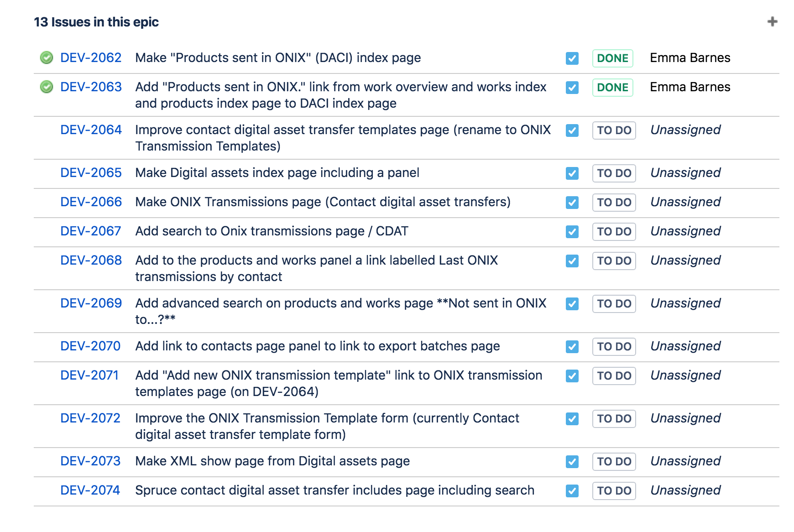Click blue task type icon for DEV-2067

tap(572, 232)
